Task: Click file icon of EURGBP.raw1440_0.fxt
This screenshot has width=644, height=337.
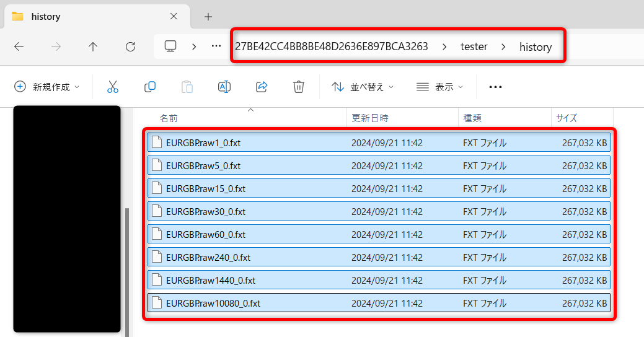Action: 156,280
